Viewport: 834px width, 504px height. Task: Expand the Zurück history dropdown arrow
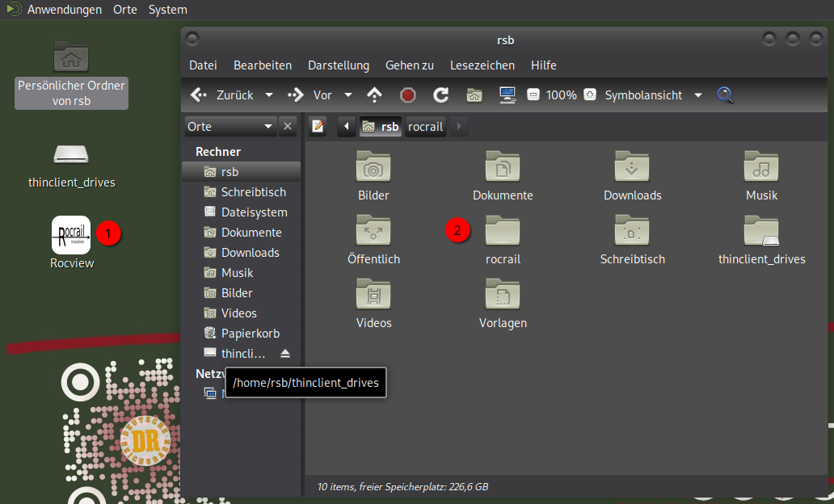[x=269, y=95]
